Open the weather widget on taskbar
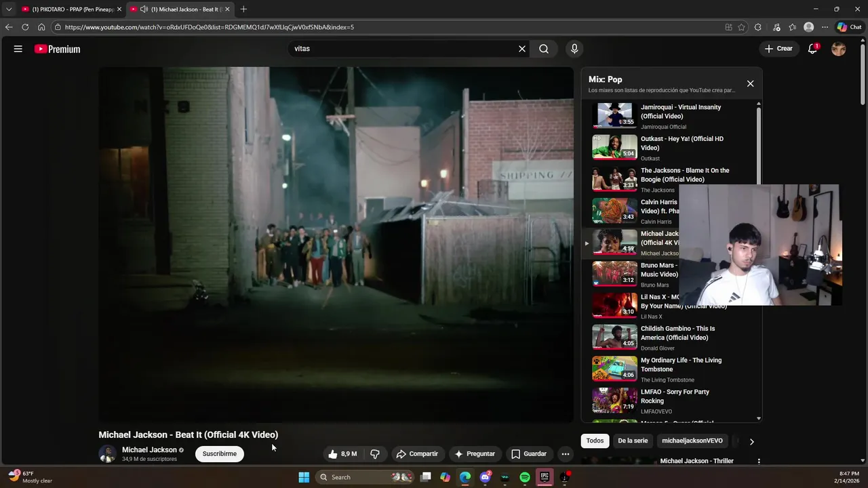The image size is (868, 488). pos(31,477)
